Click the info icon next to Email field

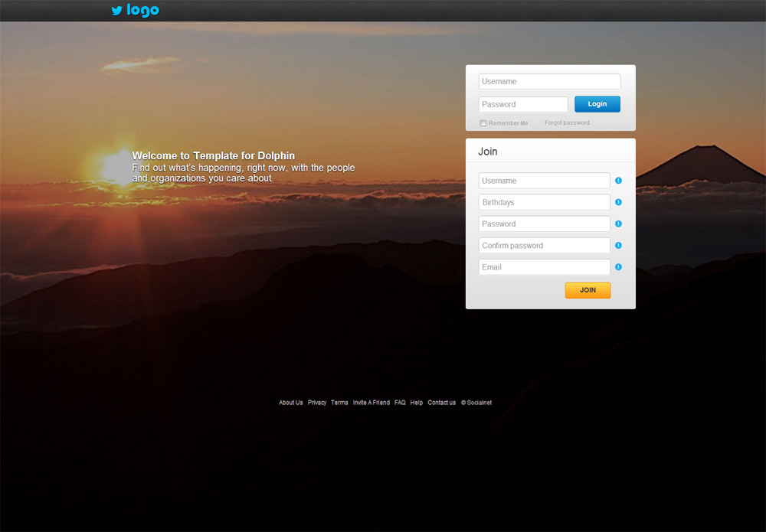(618, 267)
